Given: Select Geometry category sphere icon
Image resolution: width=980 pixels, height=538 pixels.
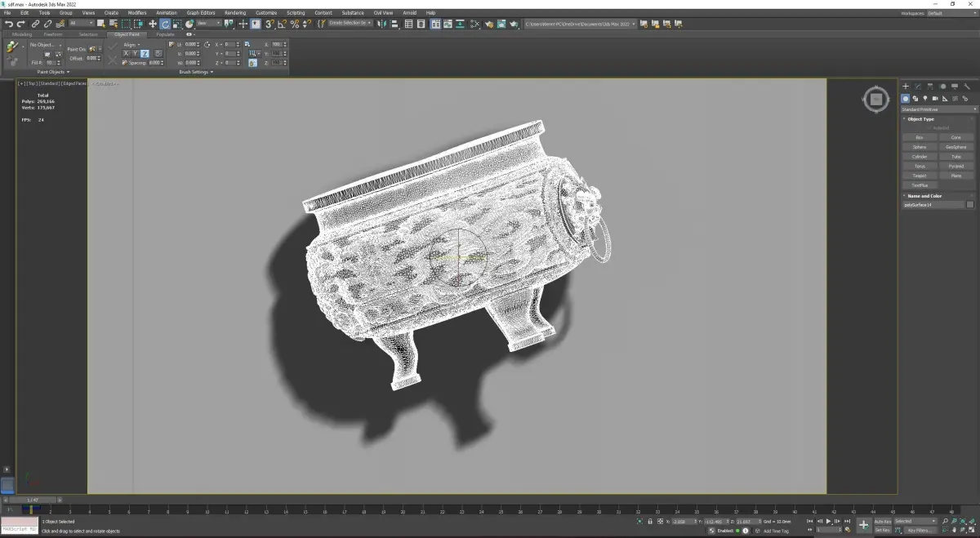Looking at the screenshot, I should [x=906, y=98].
